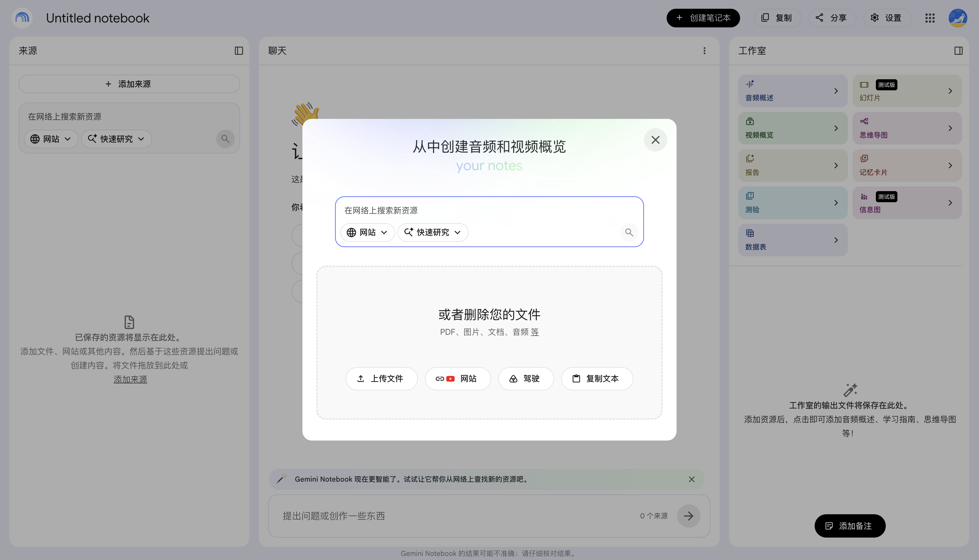Click the 复制 button in header
The image size is (979, 560).
coord(777,18)
